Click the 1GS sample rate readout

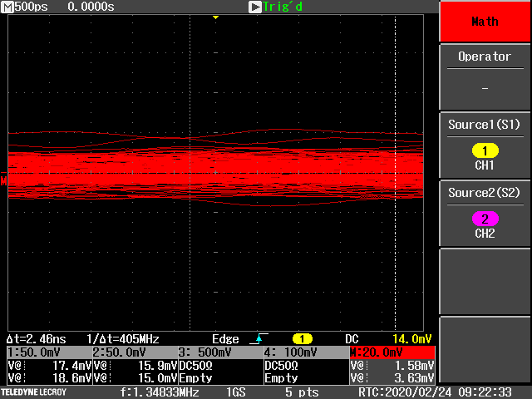(x=236, y=392)
